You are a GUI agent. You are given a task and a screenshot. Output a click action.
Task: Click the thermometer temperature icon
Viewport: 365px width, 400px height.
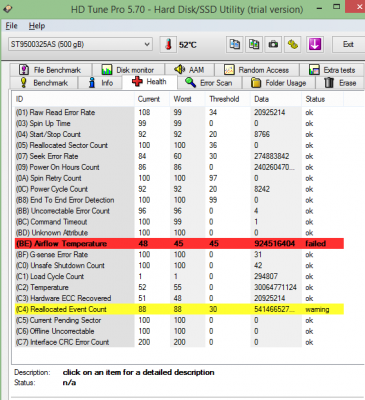click(168, 44)
